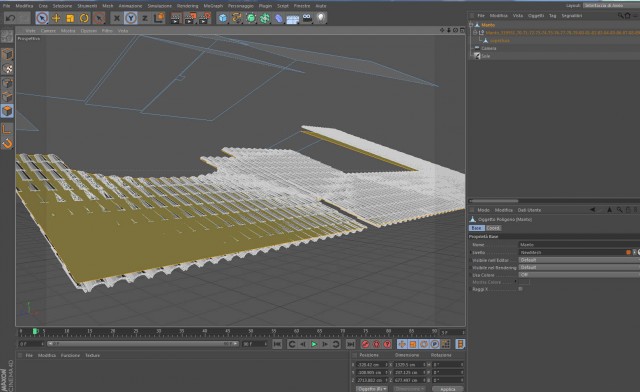Open the Light object tool
This screenshot has width=640, height=392.
tap(321, 18)
